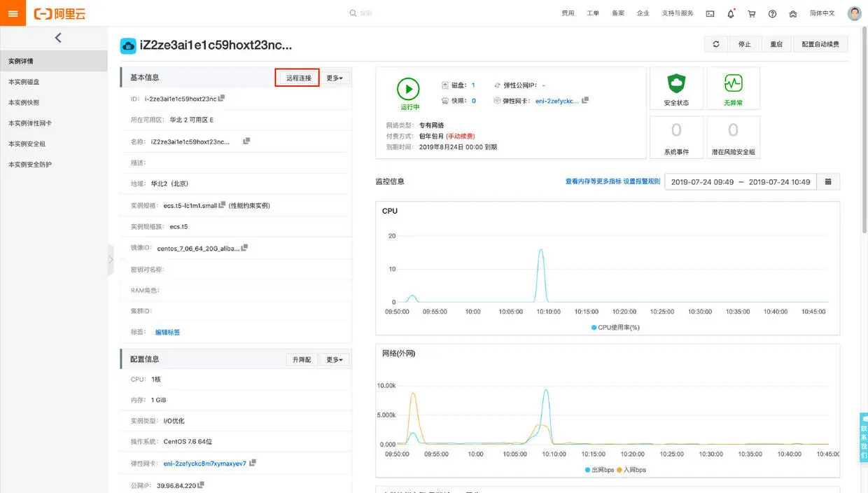This screenshot has height=493, width=868.
Task: Click the 远程连接 button
Action: pos(298,78)
